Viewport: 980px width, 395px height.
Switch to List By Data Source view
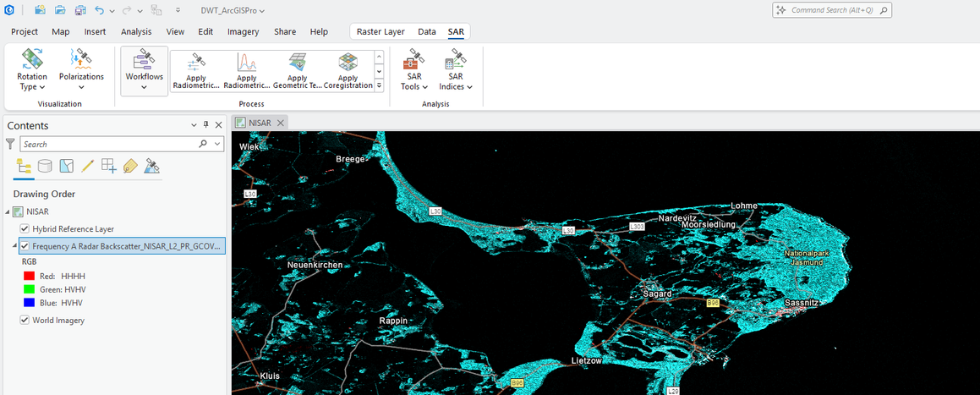coord(45,166)
